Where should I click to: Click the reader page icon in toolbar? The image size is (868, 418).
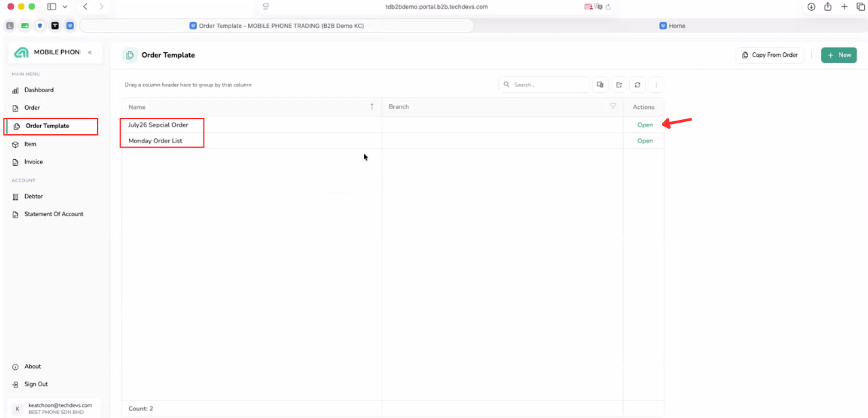[266, 7]
